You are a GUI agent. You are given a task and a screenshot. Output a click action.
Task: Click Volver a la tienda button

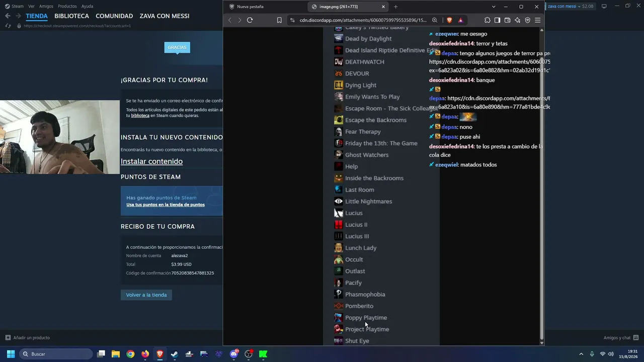146,295
